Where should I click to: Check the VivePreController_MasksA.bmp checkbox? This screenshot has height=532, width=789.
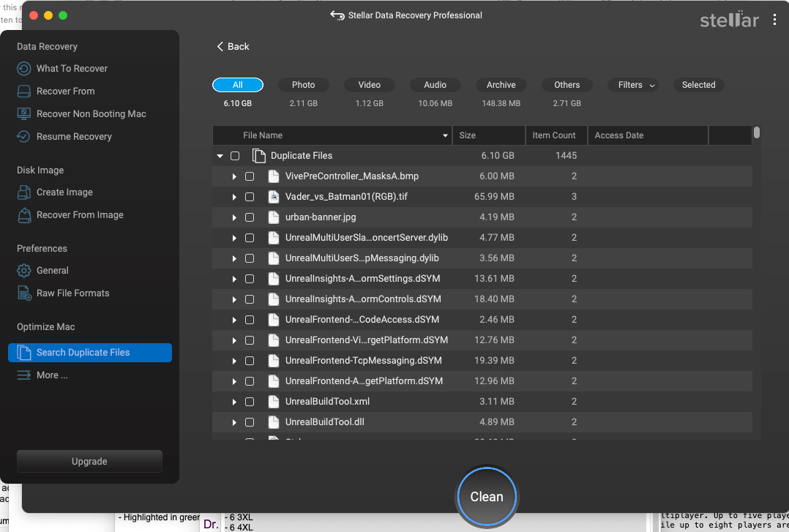[250, 176]
